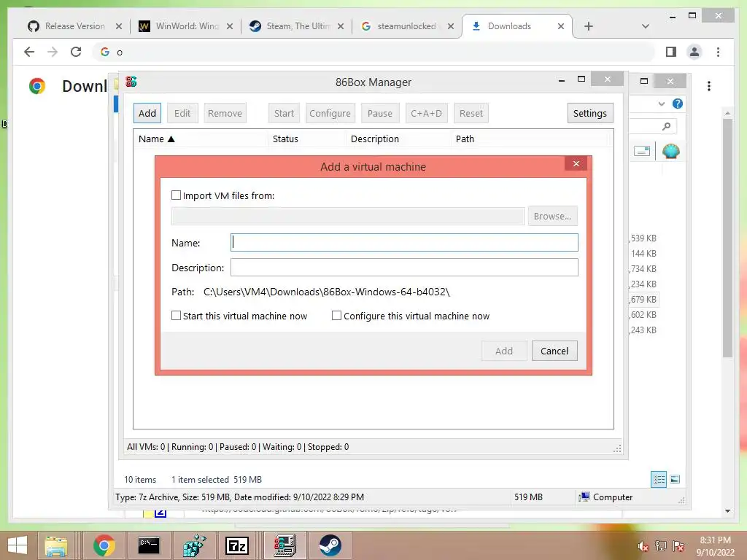Expand Chrome tab search chevron

coord(645,26)
